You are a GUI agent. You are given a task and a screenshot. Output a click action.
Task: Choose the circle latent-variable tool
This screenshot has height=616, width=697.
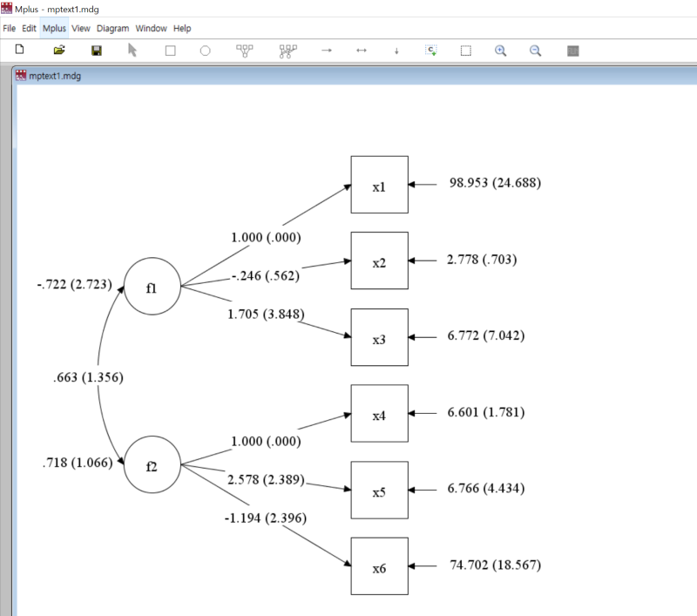tap(205, 51)
